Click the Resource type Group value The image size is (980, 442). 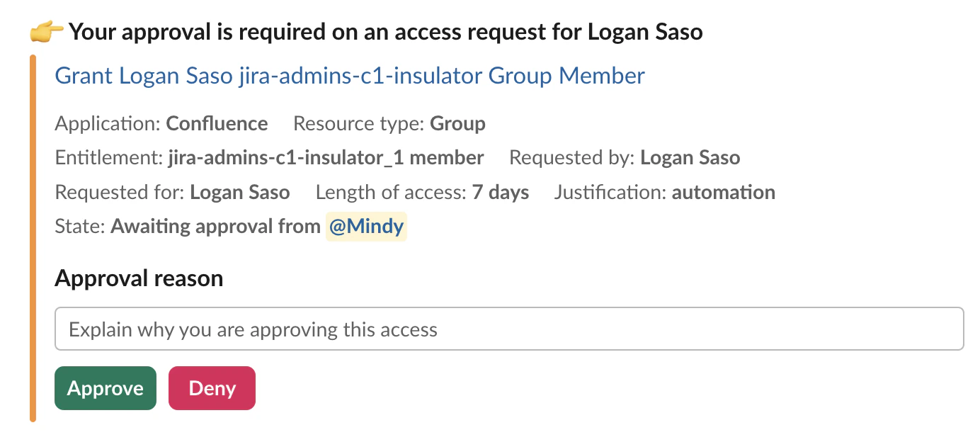(457, 124)
